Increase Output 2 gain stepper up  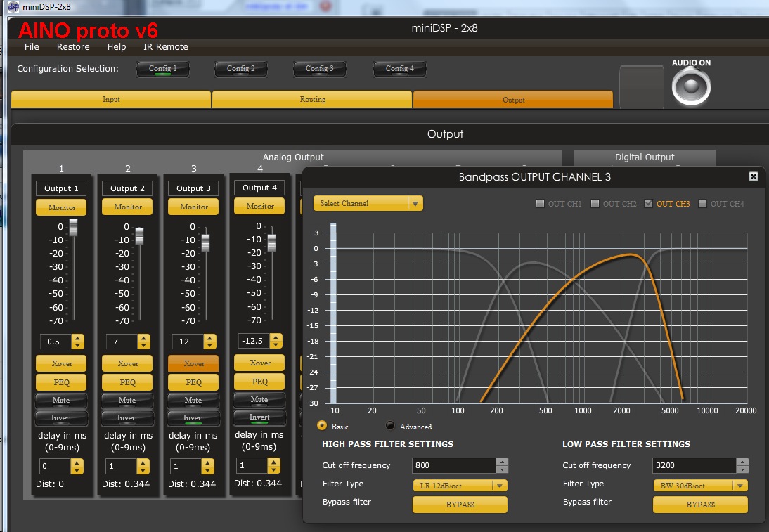point(143,338)
